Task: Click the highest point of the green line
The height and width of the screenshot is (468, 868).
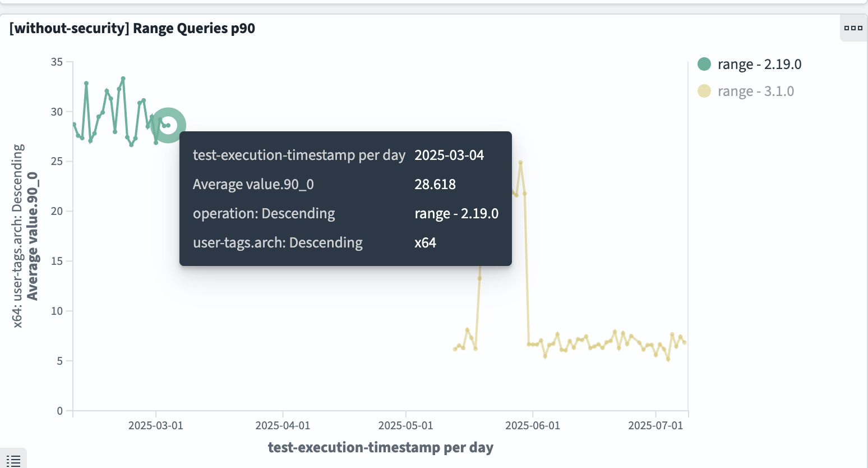Action: 123,79
